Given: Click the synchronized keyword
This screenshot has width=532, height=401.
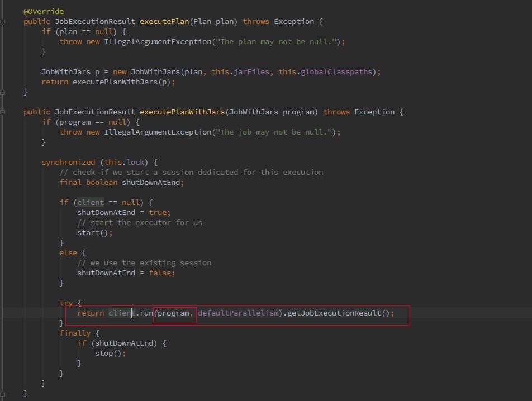Looking at the screenshot, I should point(68,163).
